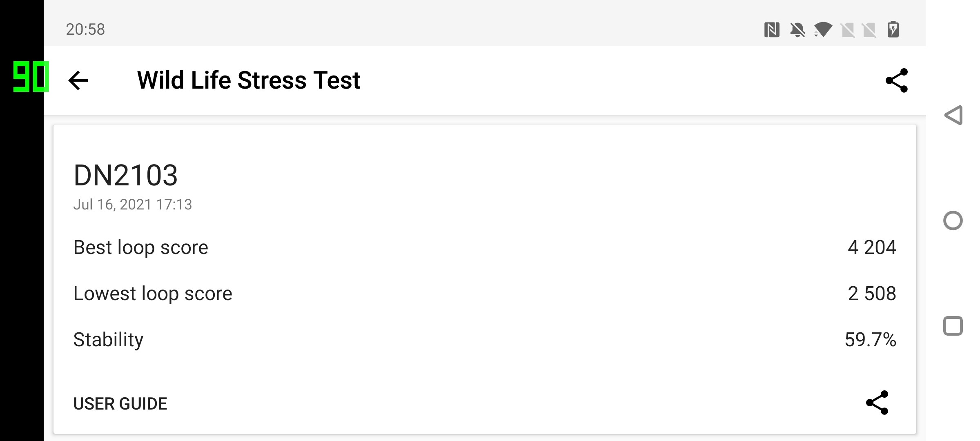Select the Lowest loop score label
980x441 pixels.
tap(153, 294)
